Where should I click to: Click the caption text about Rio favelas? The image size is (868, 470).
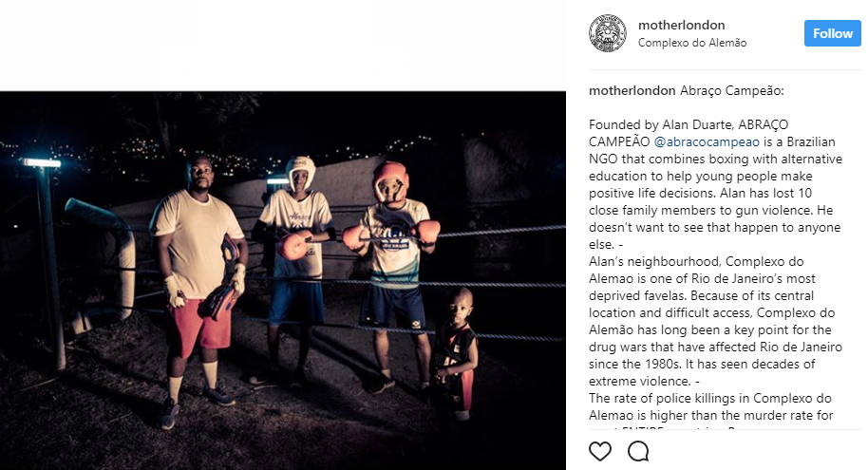pyautogui.click(x=715, y=321)
